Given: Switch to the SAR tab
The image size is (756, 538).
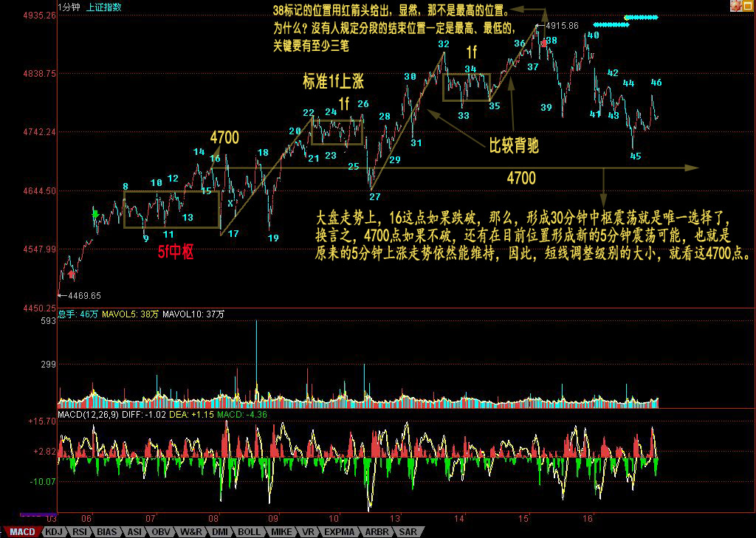Looking at the screenshot, I should (407, 531).
